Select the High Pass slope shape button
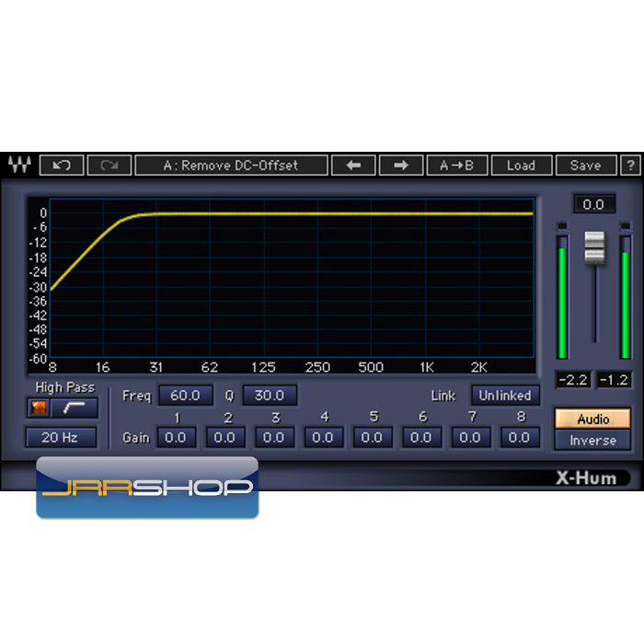The width and height of the screenshot is (644, 644). 74,408
